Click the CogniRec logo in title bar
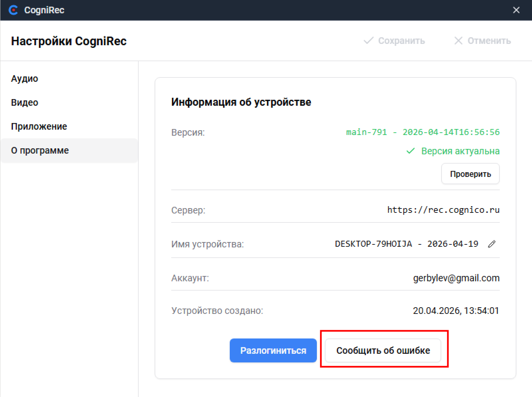This screenshot has height=397, width=532. (13, 10)
